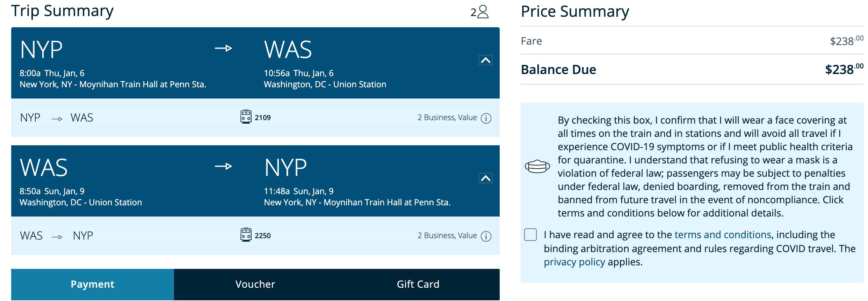This screenshot has width=868, height=301.
Task: Click the 2 Business, Value label for train 2250
Action: click(447, 236)
